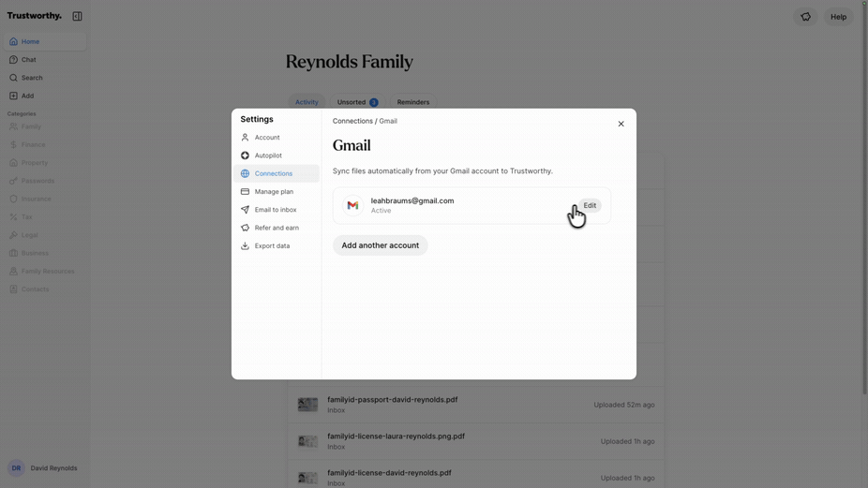The height and width of the screenshot is (488, 868).
Task: Click the Autopilot icon in Settings
Action: pos(245,155)
